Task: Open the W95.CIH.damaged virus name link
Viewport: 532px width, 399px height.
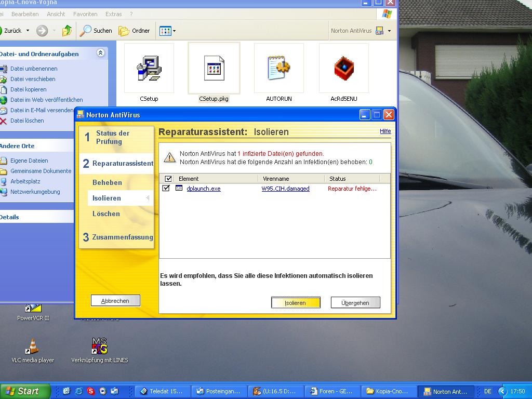Action: pyautogui.click(x=285, y=189)
